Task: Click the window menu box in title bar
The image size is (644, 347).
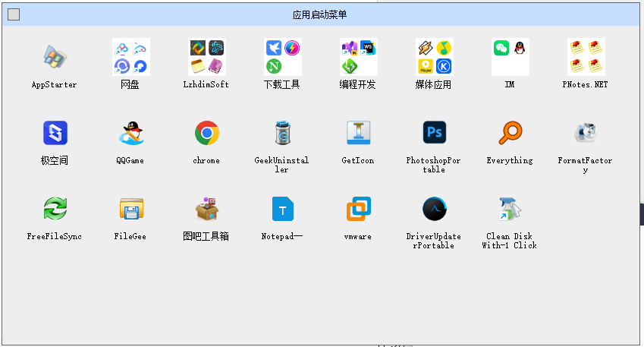Action: (14, 14)
